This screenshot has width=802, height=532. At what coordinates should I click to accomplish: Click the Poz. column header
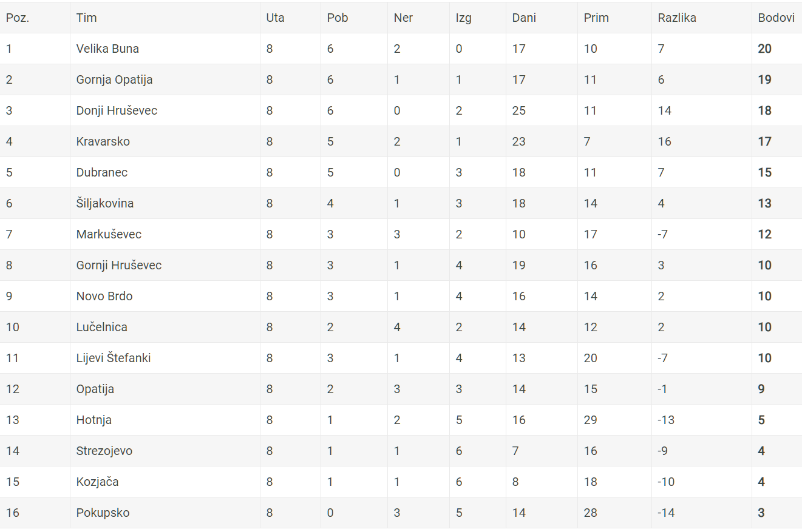(x=18, y=18)
